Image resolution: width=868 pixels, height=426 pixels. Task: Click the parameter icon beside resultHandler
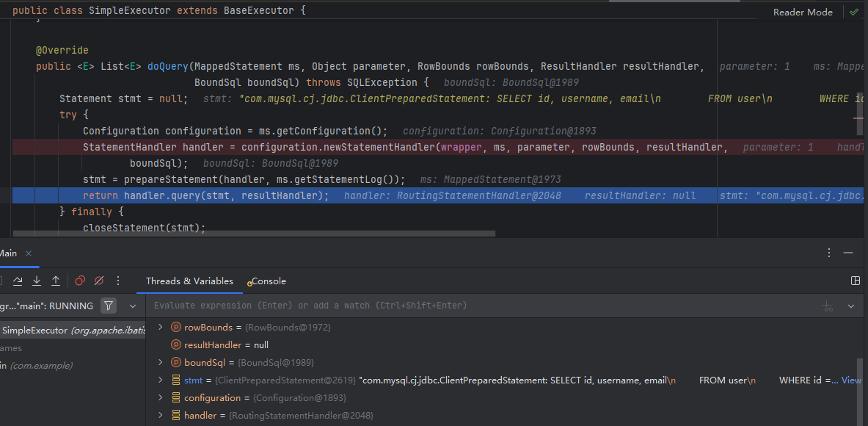(x=176, y=345)
